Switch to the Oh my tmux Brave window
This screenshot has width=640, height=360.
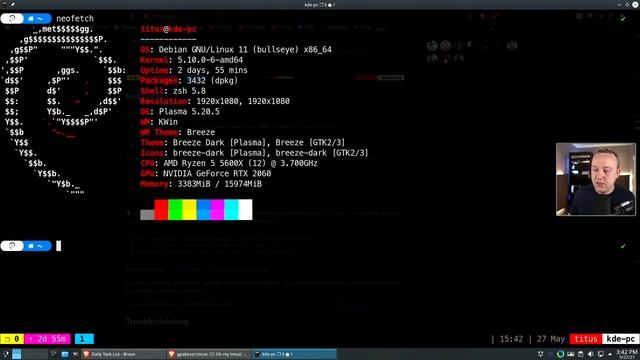click(x=208, y=354)
